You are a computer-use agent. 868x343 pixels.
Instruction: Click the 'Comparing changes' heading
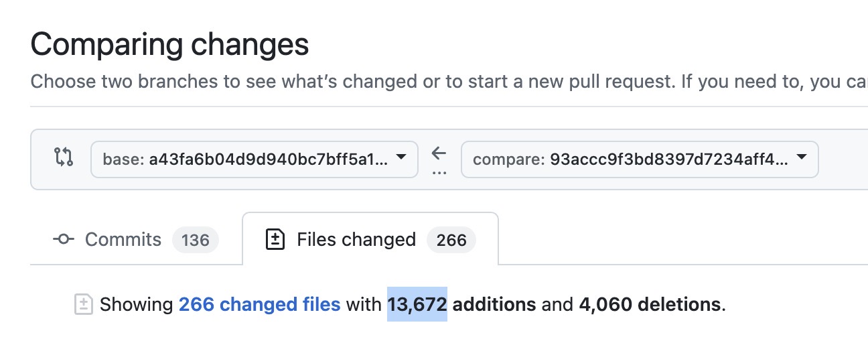[x=169, y=45]
